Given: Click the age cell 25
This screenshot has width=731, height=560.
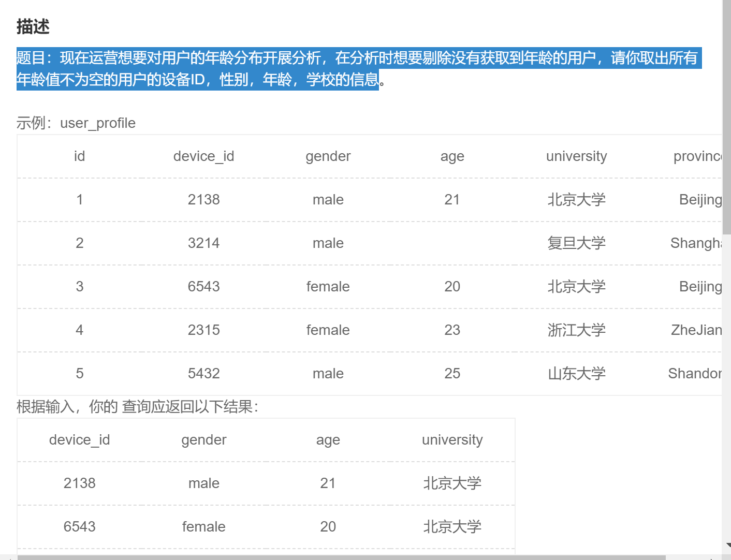Looking at the screenshot, I should pyautogui.click(x=452, y=374).
